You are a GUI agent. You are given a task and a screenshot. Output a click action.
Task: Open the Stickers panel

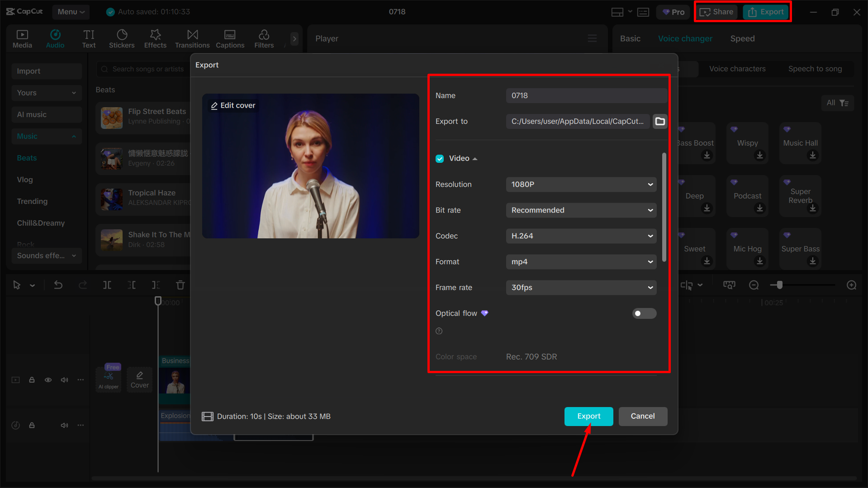[122, 38]
